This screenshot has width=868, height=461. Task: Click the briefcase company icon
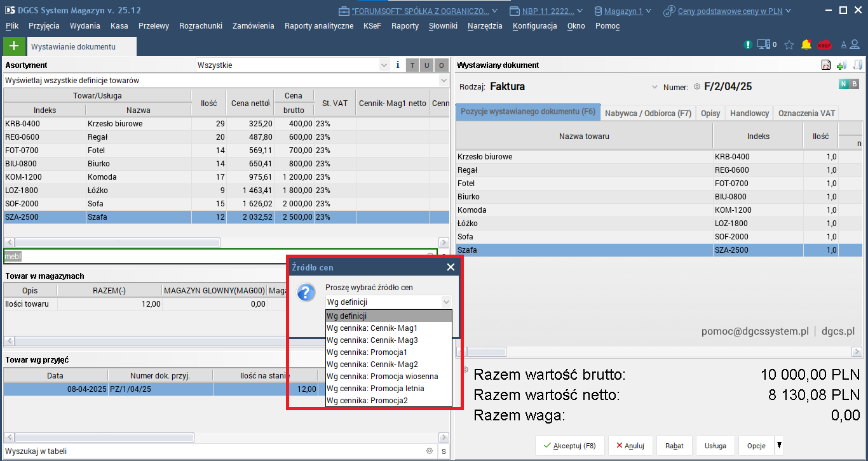[344, 11]
